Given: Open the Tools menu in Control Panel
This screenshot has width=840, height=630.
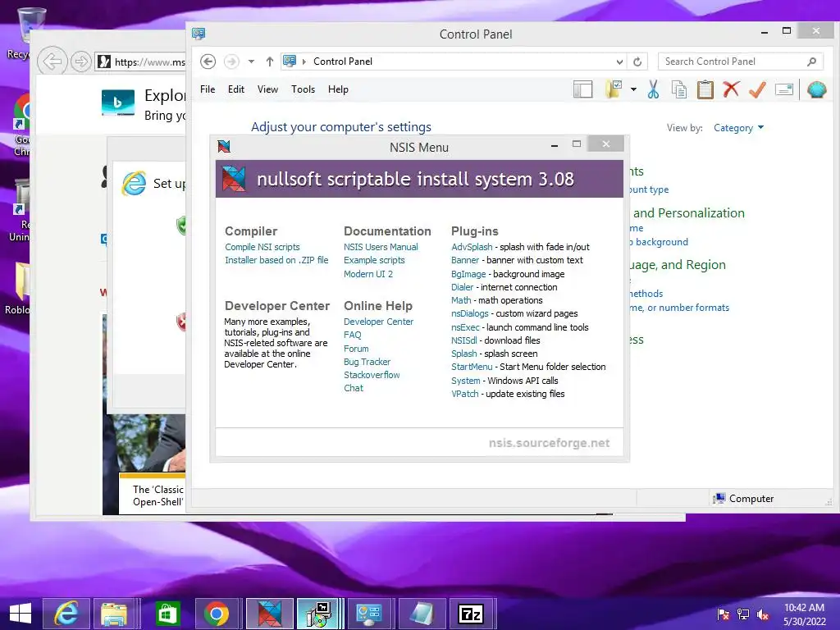Looking at the screenshot, I should pos(303,89).
